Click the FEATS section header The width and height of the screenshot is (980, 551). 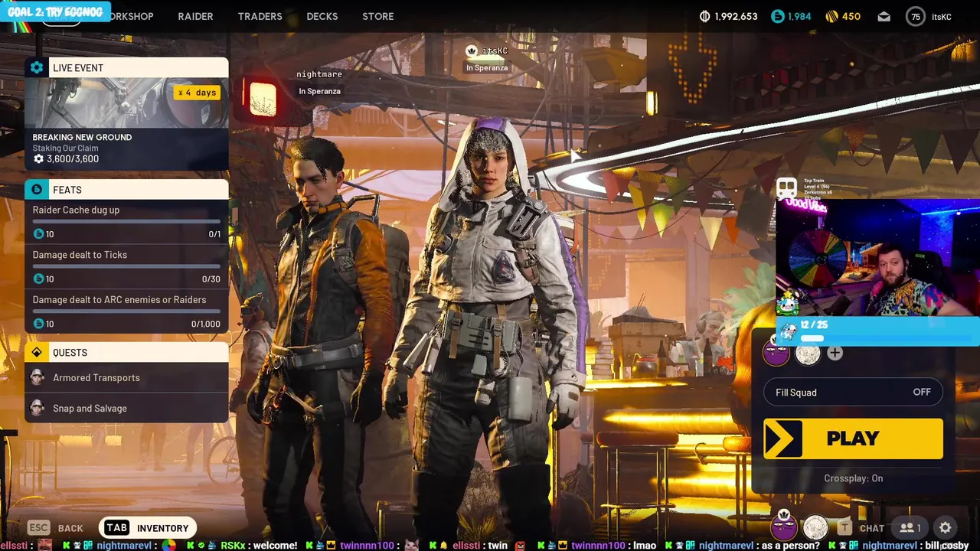[126, 189]
